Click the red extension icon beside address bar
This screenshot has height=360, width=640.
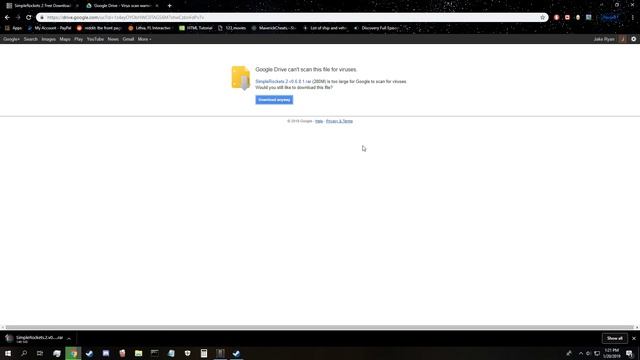tap(556, 18)
